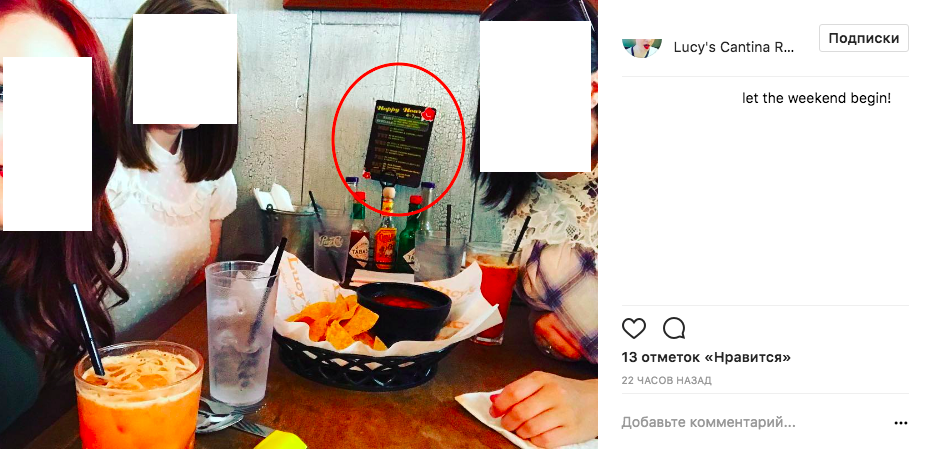The height and width of the screenshot is (449, 933).
Task: Like the post with the heart icon
Action: point(634,328)
